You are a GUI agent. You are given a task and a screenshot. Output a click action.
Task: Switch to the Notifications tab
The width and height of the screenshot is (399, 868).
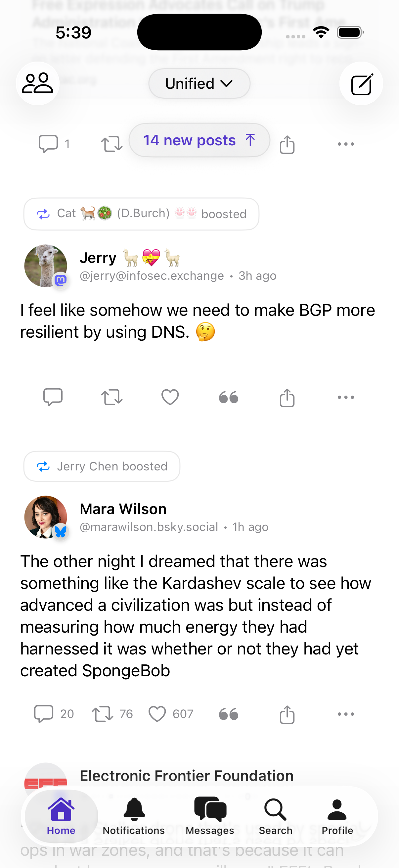[x=134, y=816]
